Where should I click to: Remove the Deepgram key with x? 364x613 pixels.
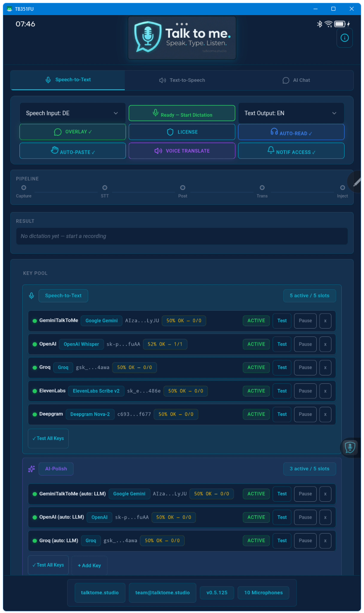coord(325,414)
